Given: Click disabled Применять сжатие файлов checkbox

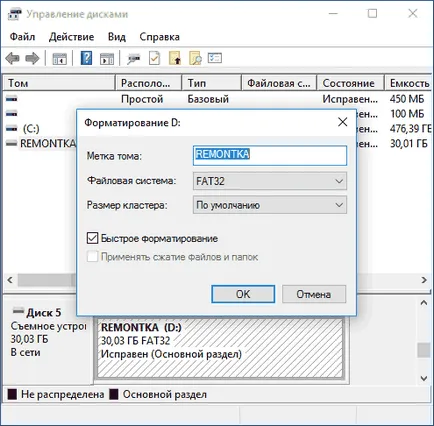Looking at the screenshot, I should 92,257.
